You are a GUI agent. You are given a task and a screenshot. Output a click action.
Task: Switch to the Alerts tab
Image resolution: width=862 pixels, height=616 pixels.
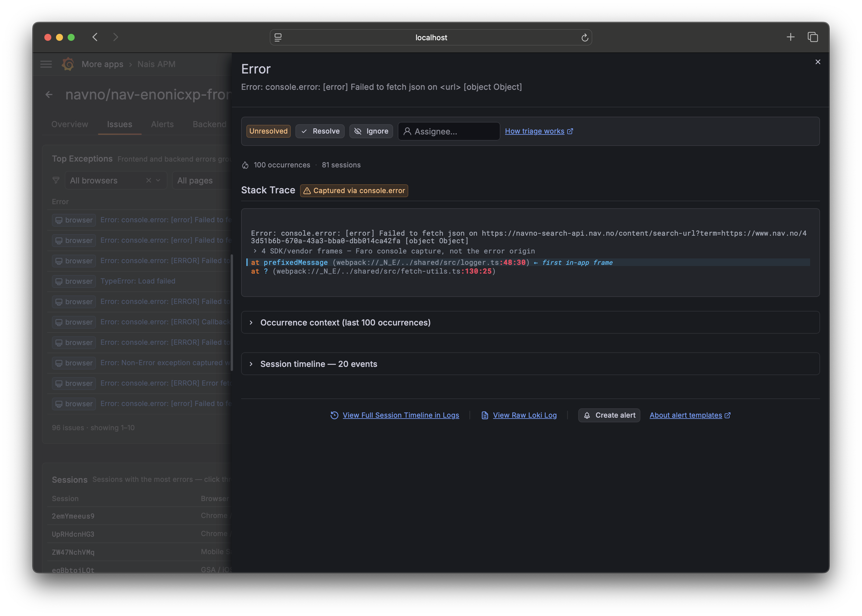pyautogui.click(x=162, y=124)
